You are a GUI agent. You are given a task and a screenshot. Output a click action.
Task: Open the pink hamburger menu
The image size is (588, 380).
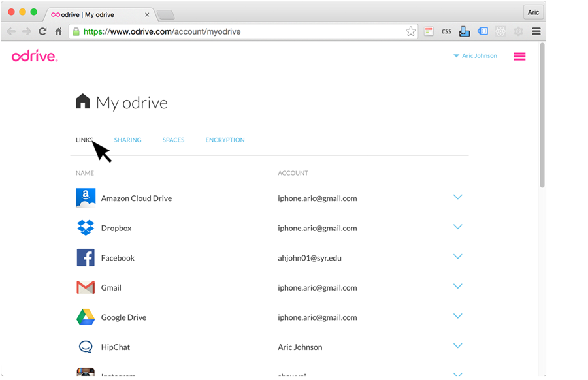click(x=519, y=57)
